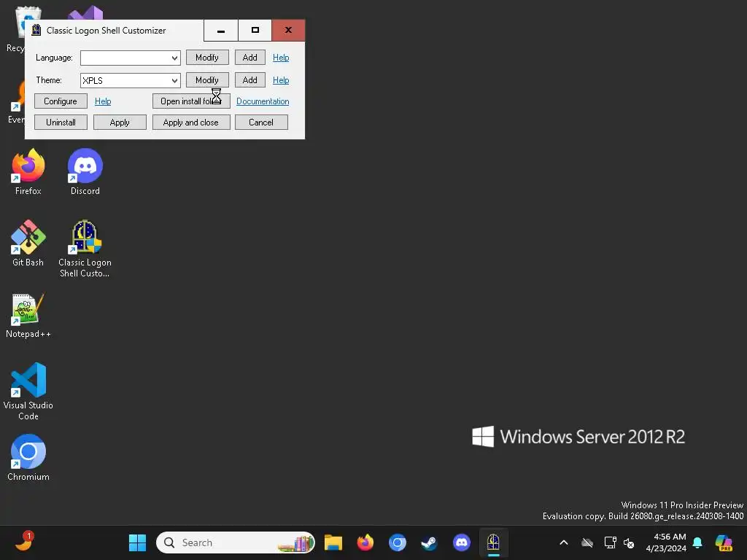
Task: Click Apply and close button
Action: coord(191,122)
